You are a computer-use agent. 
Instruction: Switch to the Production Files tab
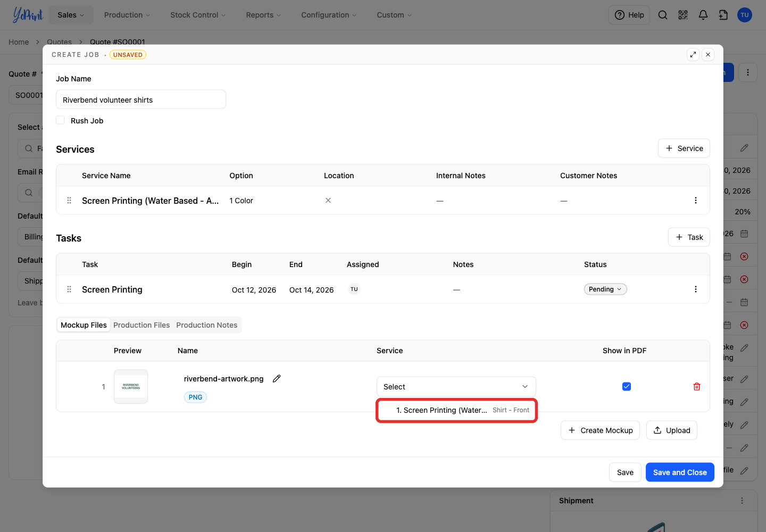pos(141,325)
